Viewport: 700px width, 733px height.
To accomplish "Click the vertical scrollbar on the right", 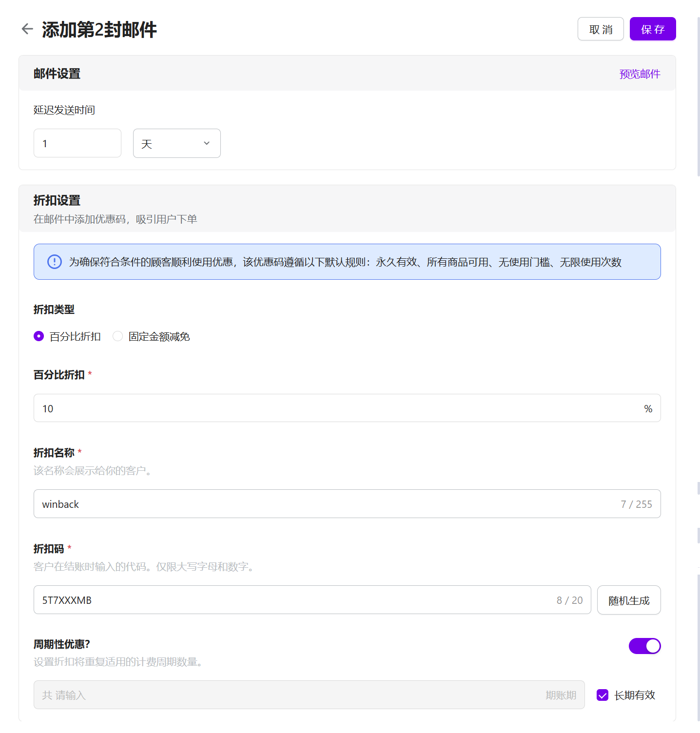I will (698, 97).
